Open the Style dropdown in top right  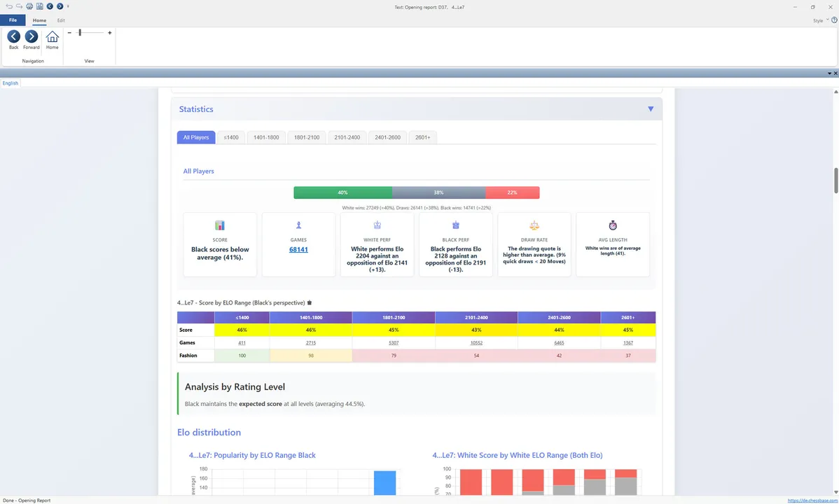pos(821,20)
